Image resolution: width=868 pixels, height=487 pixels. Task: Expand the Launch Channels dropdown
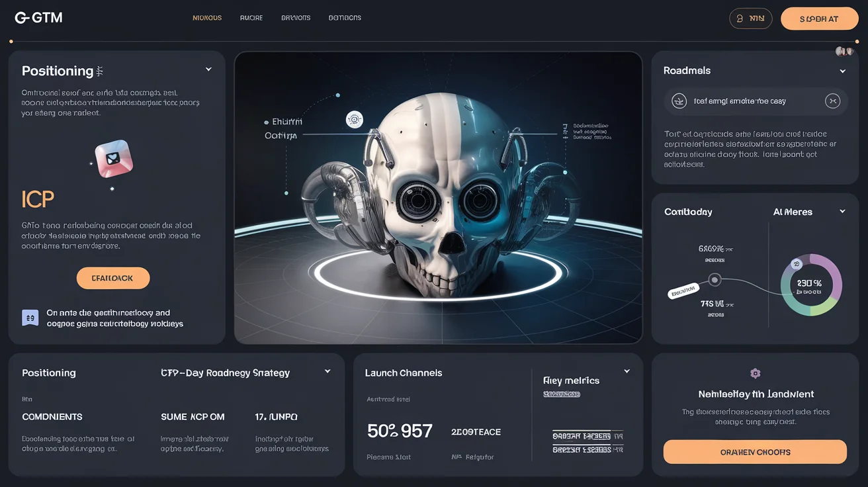coord(626,371)
